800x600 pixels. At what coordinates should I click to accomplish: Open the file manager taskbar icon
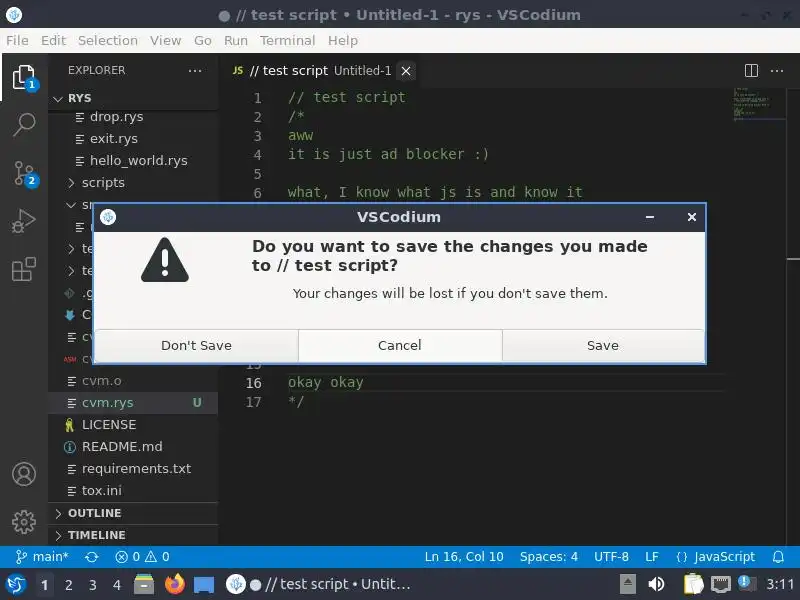tap(144, 584)
